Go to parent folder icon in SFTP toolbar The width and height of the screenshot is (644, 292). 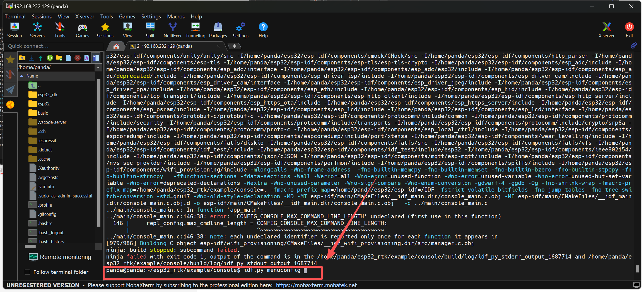(x=22, y=58)
